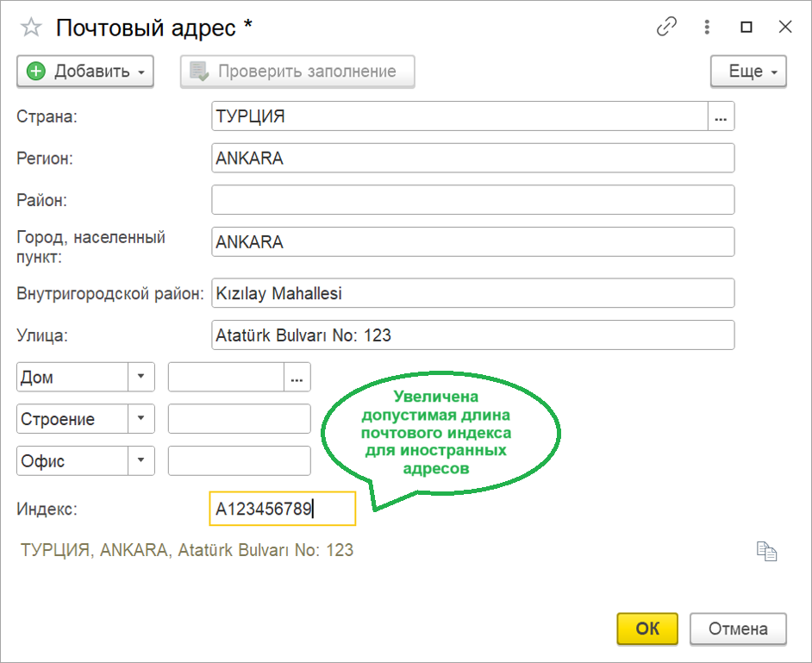Expand the Дом type dropdown
This screenshot has height=663, width=812.
coord(141,378)
